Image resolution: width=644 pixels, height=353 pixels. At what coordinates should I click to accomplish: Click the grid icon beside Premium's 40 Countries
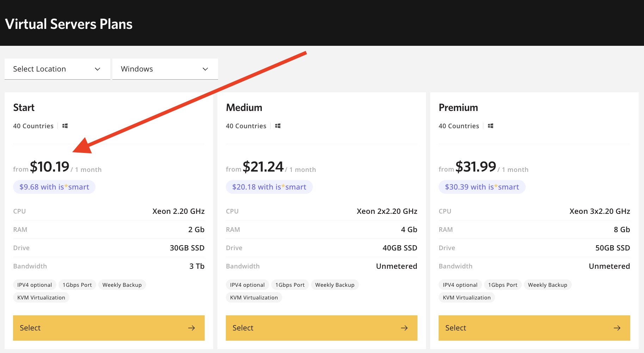click(x=490, y=125)
